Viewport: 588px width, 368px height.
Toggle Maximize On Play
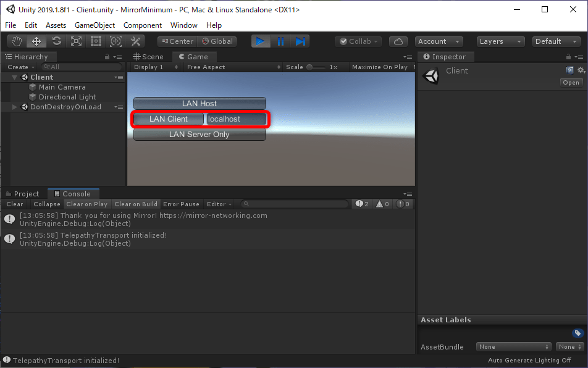coord(379,67)
